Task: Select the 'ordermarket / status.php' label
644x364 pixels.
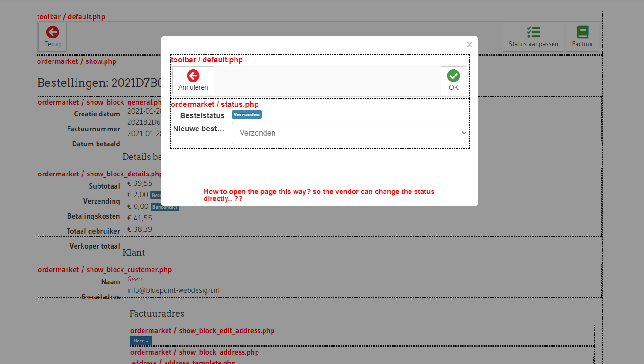Action: (214, 104)
